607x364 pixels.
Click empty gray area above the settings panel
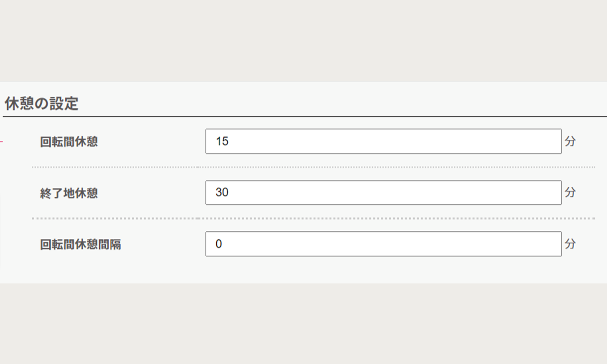click(303, 40)
